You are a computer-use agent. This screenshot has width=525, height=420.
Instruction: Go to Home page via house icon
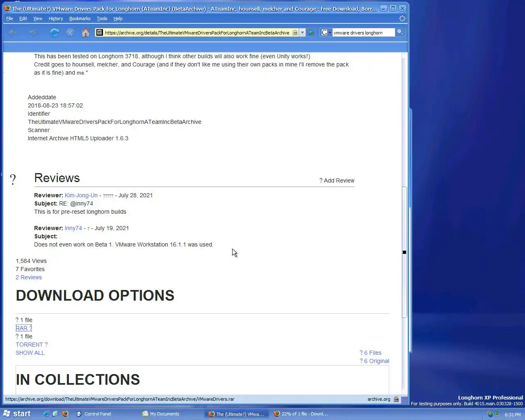point(86,33)
